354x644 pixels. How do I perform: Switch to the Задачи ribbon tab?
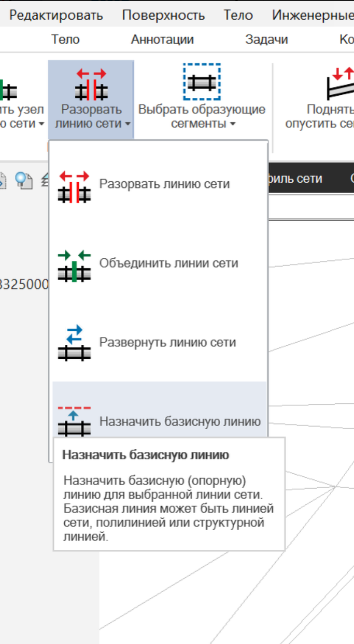pos(266,39)
